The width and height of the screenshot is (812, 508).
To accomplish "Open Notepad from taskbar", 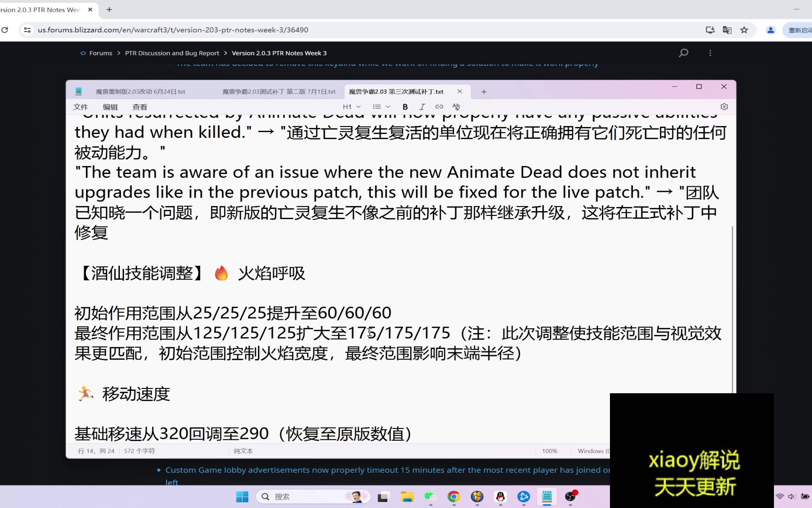I will pos(547,497).
